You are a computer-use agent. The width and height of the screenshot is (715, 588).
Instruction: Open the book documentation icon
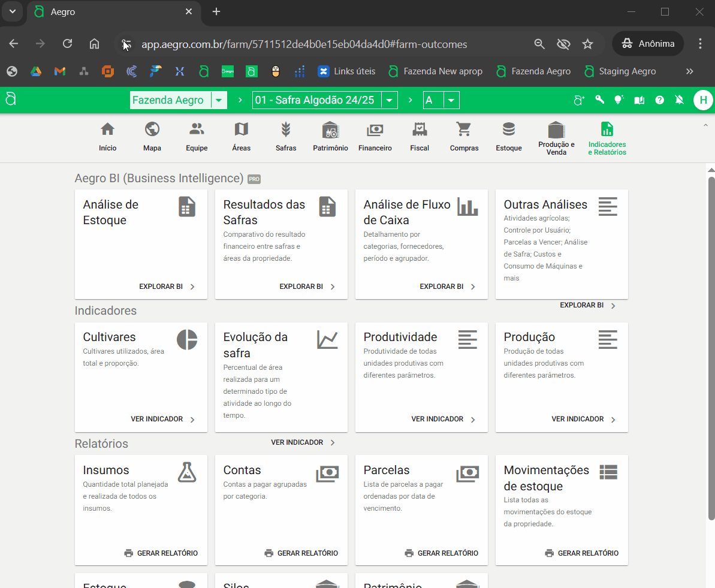click(x=639, y=100)
